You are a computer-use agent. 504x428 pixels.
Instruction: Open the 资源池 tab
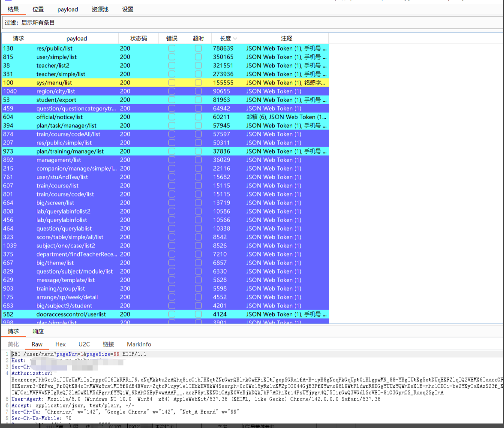[100, 9]
